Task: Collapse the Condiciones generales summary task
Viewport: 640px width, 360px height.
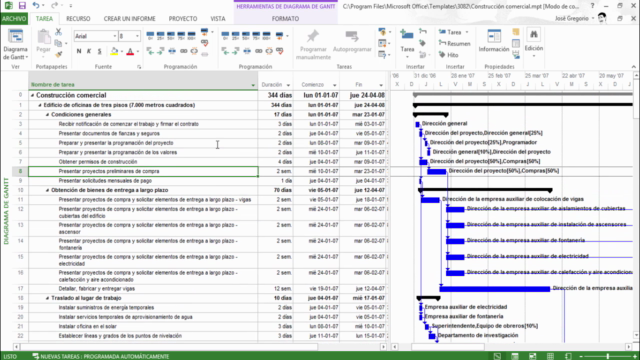Action: click(x=47, y=115)
